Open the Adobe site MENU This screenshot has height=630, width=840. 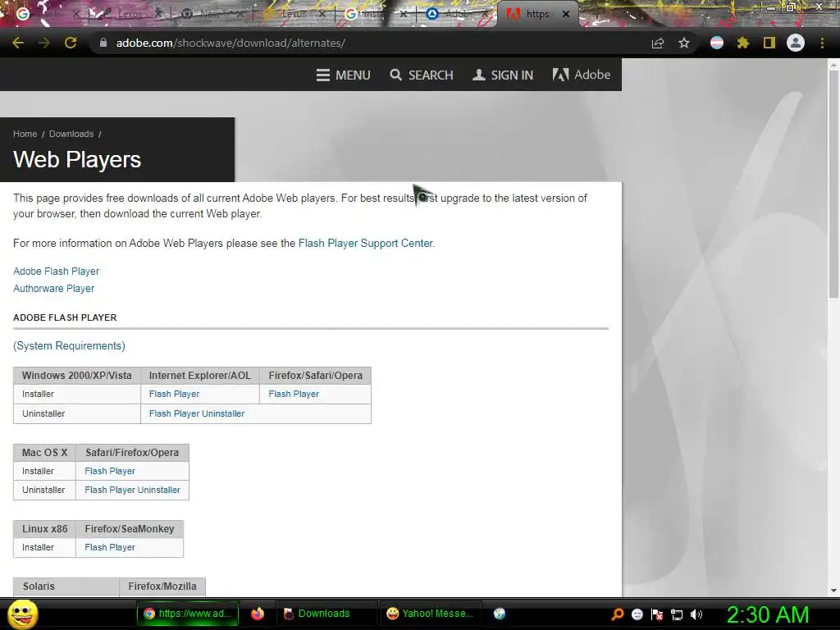click(x=344, y=75)
